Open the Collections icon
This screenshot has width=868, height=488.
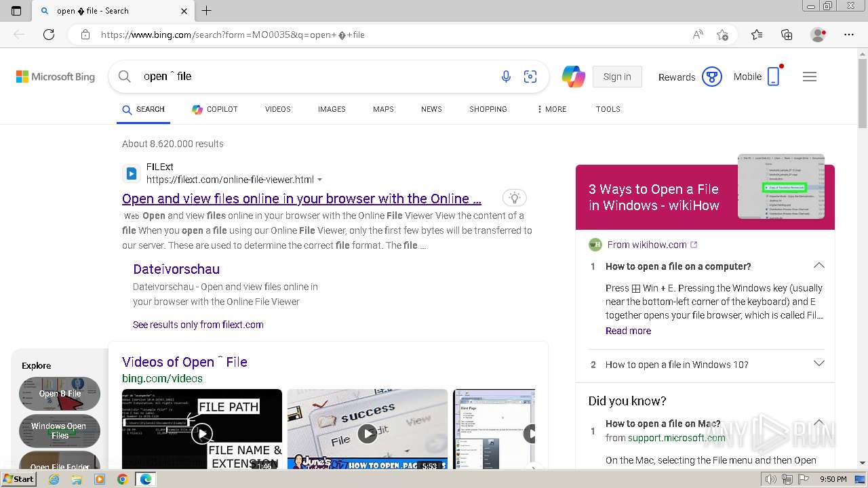[x=787, y=35]
